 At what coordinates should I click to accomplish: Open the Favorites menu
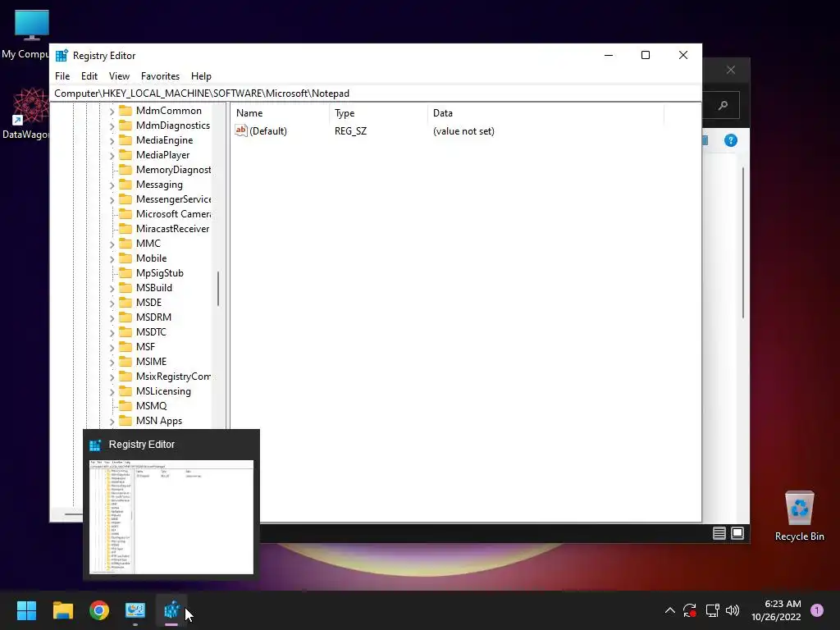click(160, 76)
